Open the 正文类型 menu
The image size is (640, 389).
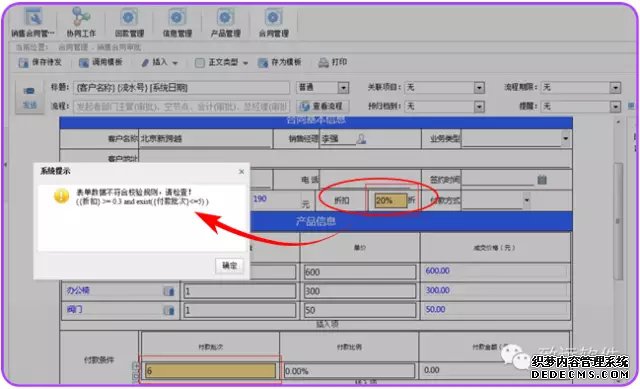tap(222, 62)
